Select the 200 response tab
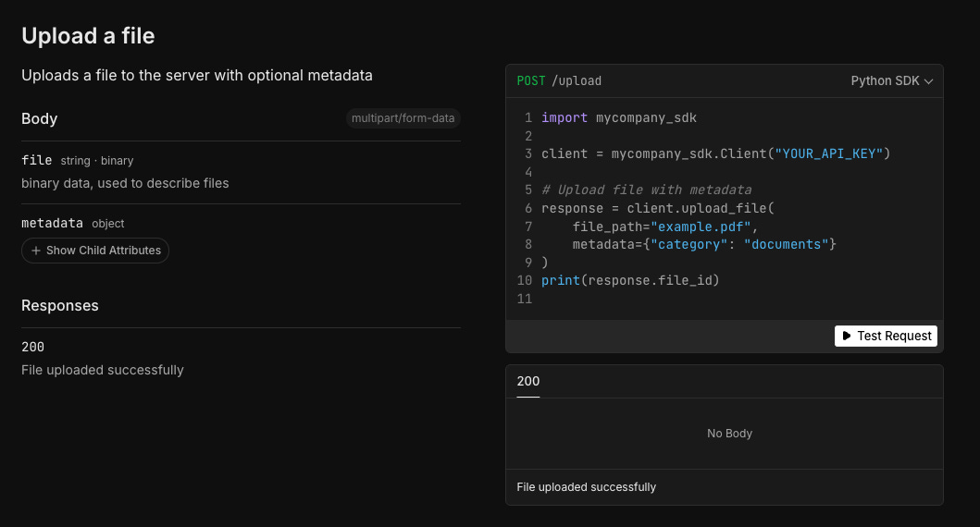The width and height of the screenshot is (980, 527). 528,382
